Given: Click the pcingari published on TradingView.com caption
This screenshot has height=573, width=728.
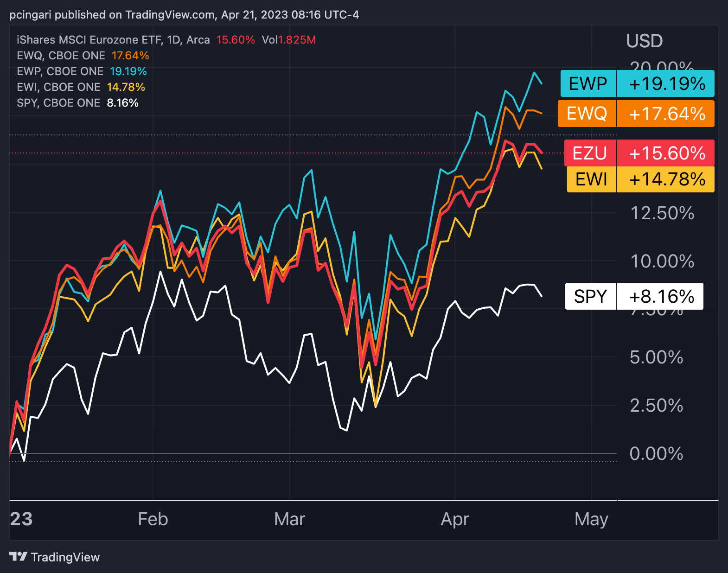Looking at the screenshot, I should [x=184, y=15].
